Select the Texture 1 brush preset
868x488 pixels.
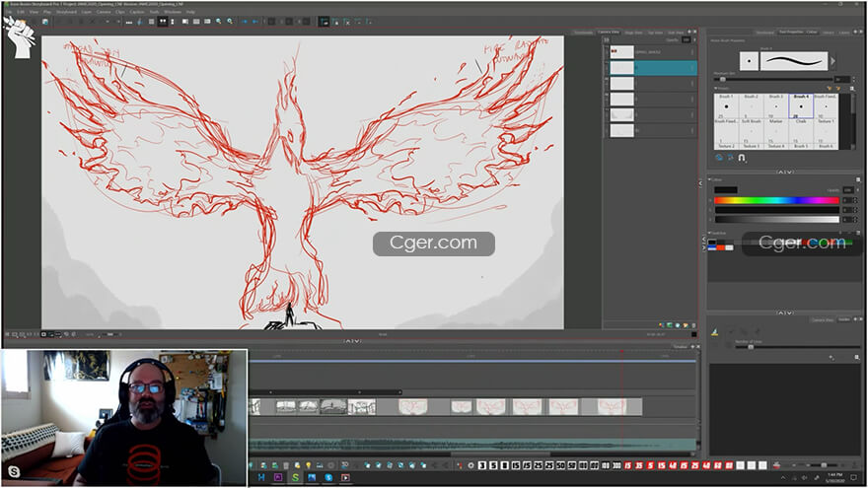pos(826,130)
